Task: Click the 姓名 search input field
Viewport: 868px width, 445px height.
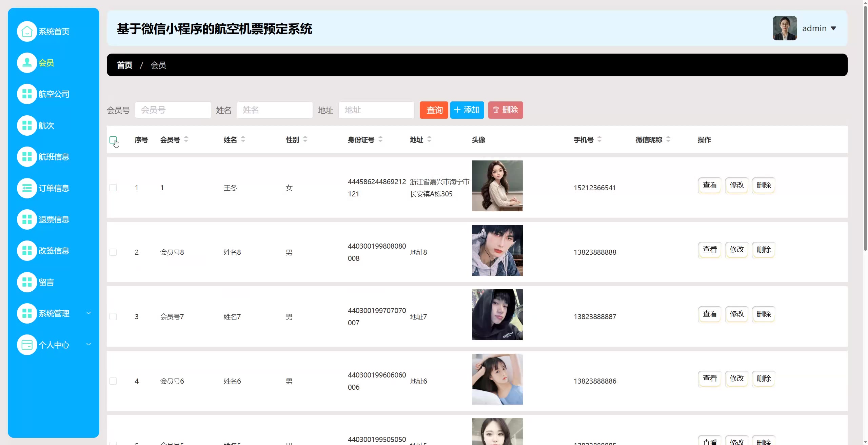Action: coord(274,110)
